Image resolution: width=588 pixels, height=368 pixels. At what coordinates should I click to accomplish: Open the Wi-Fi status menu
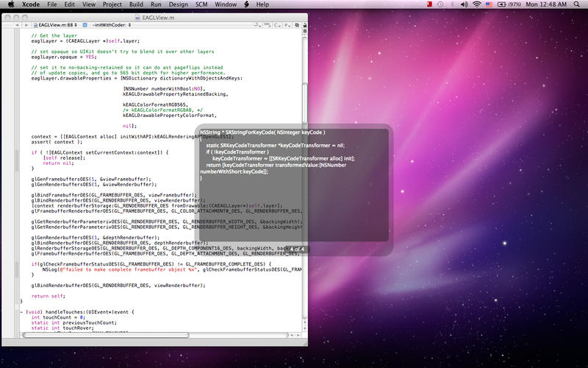[476, 4]
